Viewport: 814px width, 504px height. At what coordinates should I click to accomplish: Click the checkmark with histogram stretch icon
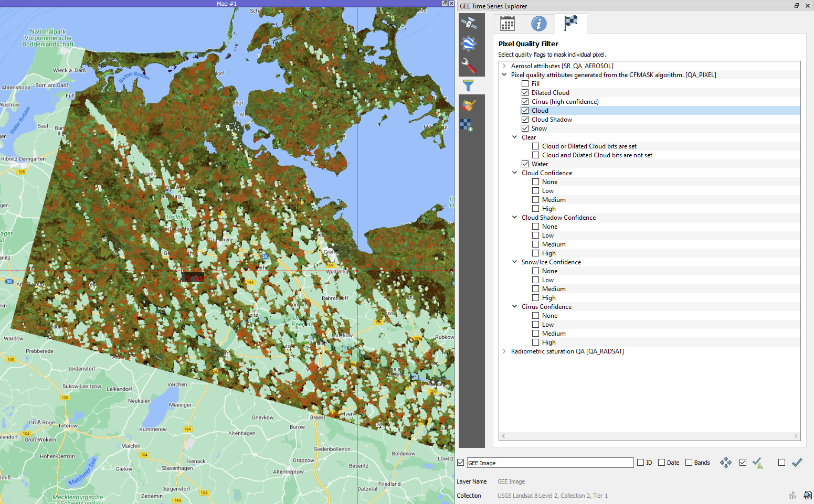tap(758, 463)
